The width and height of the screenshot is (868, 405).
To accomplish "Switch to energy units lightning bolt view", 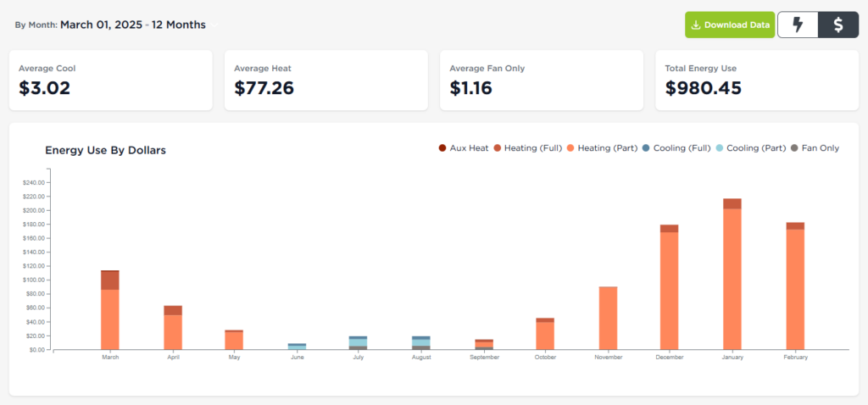I will tap(798, 25).
